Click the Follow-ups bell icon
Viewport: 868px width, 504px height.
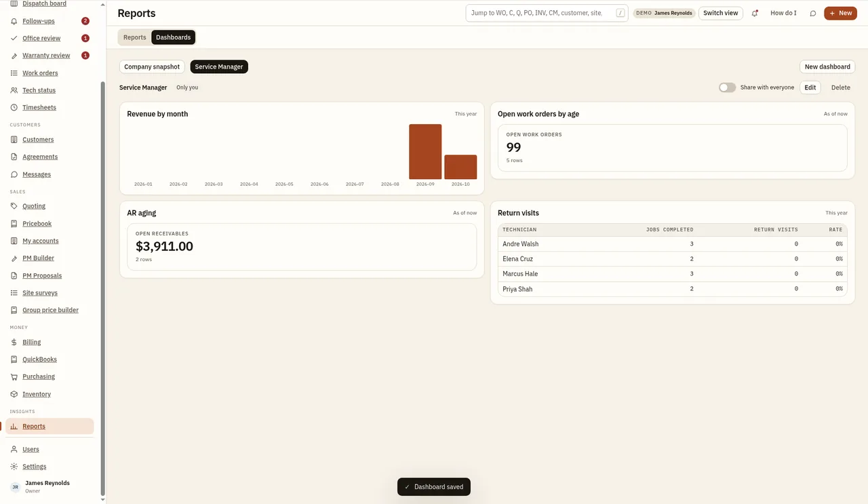14,21
